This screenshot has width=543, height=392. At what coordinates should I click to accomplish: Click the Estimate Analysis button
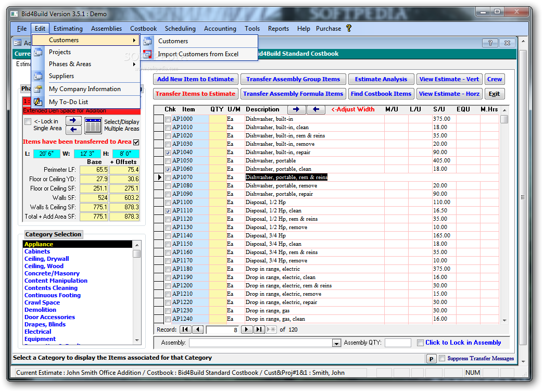pyautogui.click(x=381, y=79)
